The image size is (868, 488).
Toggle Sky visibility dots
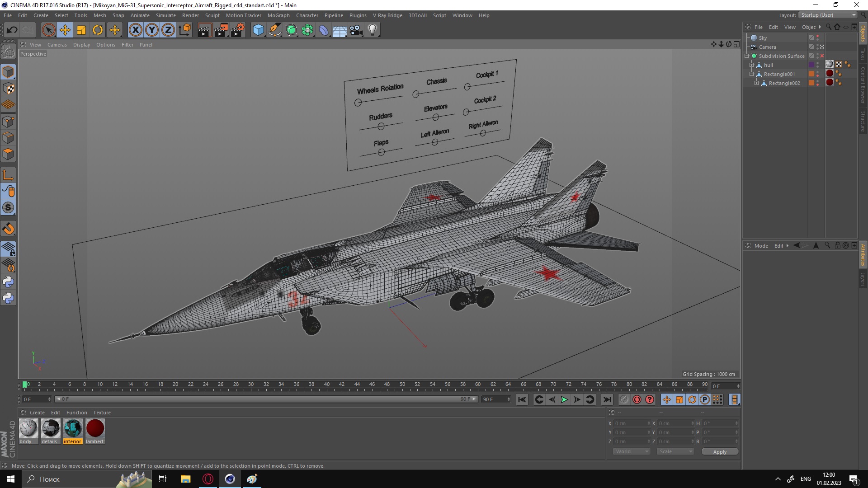coord(817,38)
